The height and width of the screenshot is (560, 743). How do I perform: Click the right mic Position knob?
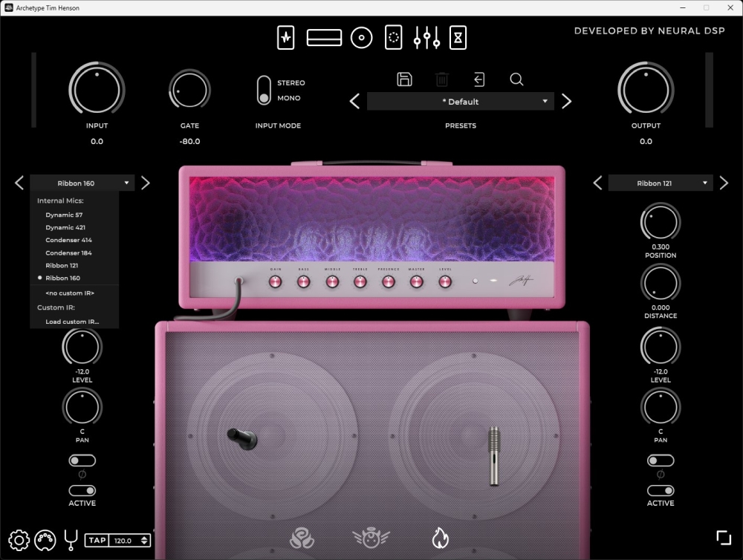(x=661, y=222)
